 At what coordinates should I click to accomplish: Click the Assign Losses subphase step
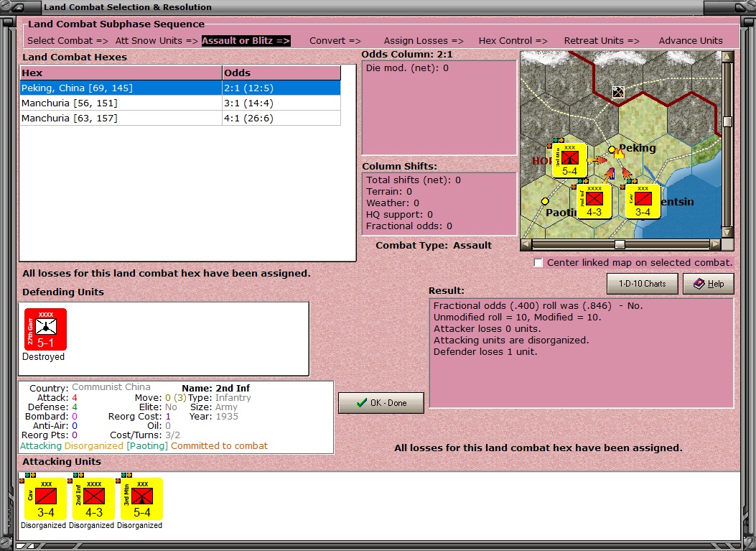point(424,41)
